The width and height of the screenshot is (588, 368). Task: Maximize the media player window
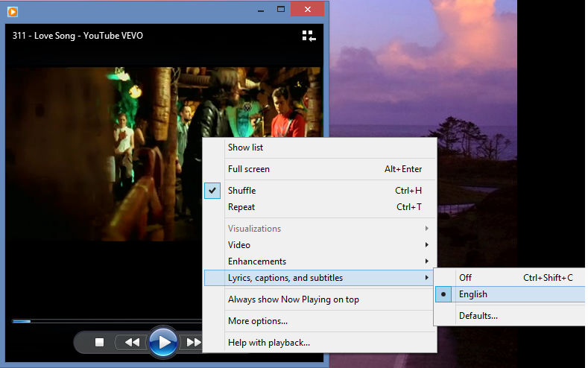(x=281, y=10)
